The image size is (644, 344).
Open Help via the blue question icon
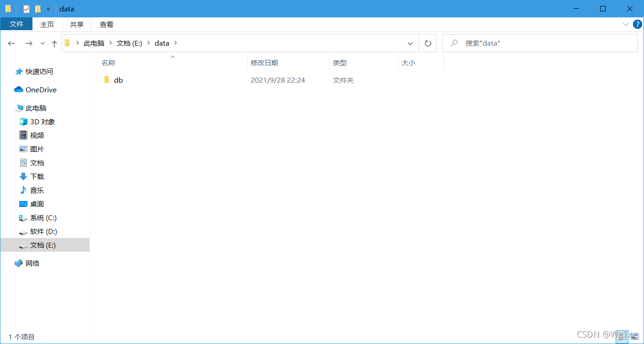(x=637, y=24)
